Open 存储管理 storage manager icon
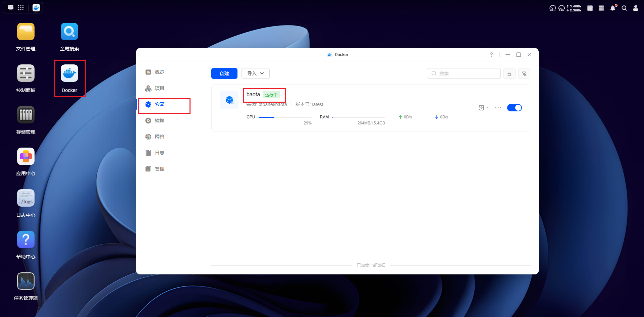Screen dimensions: 644x317 [26, 115]
